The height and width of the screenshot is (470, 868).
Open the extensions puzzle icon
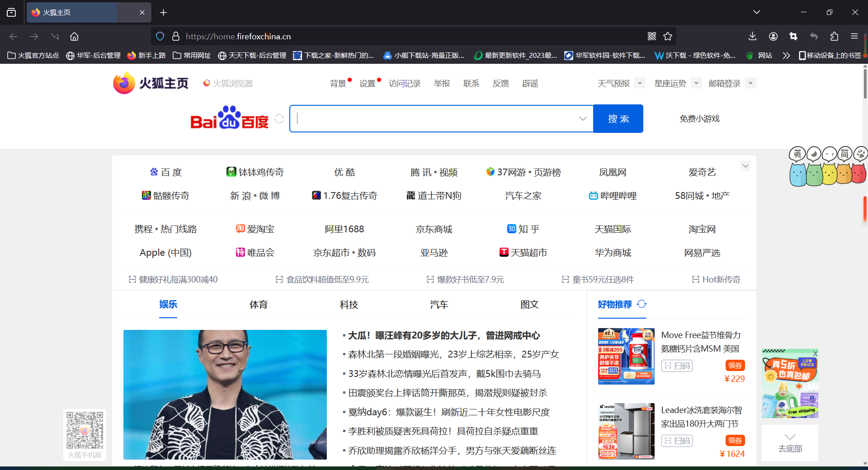834,36
